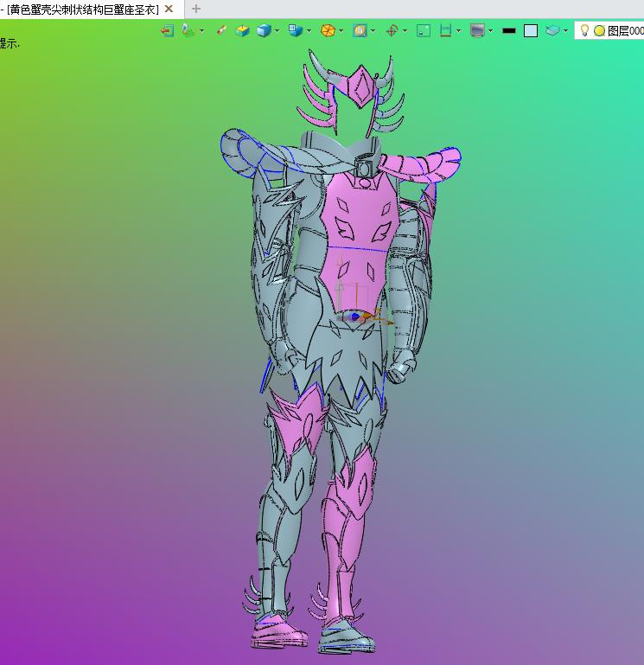Open the green selection-priority icon's dropdown arrow

click(x=201, y=31)
